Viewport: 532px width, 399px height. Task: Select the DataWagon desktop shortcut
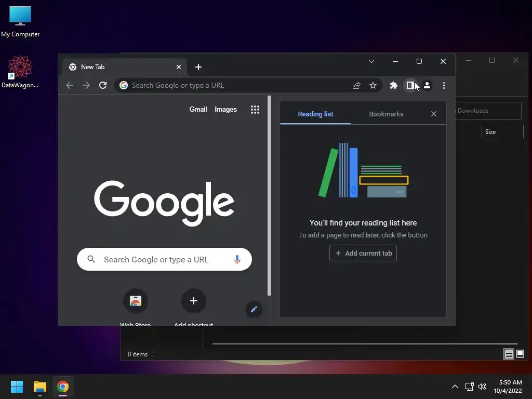(20, 72)
